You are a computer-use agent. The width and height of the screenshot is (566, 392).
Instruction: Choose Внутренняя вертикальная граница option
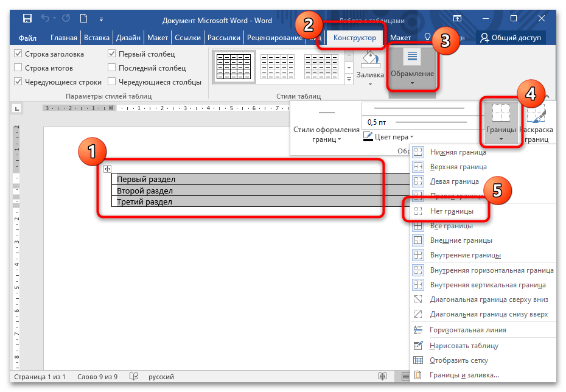(483, 285)
